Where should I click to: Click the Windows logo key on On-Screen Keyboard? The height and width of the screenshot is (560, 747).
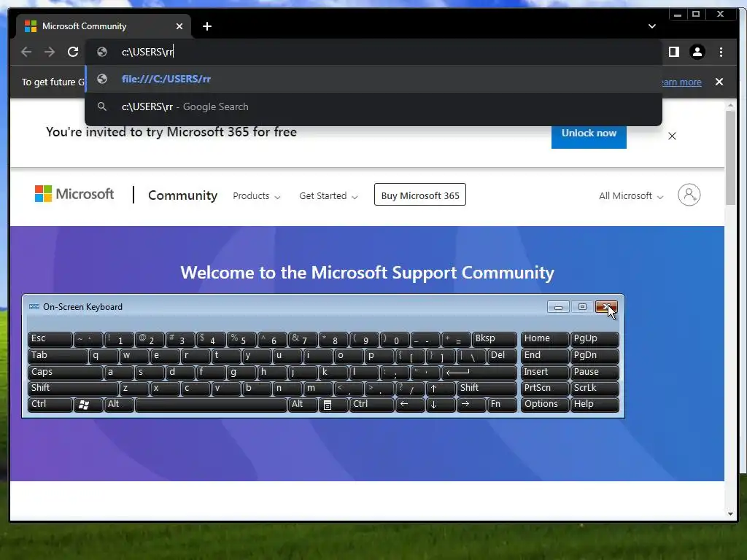click(88, 405)
